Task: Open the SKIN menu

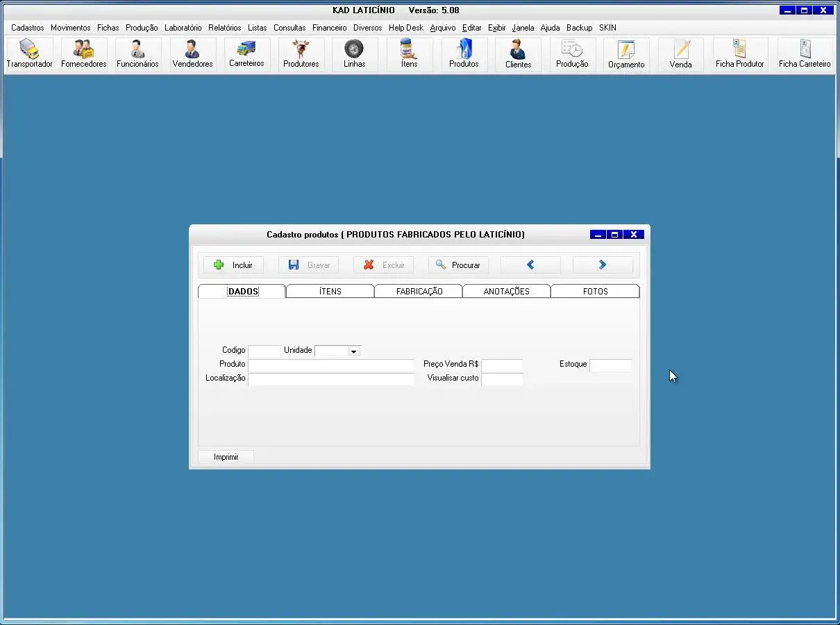Action: pos(608,28)
